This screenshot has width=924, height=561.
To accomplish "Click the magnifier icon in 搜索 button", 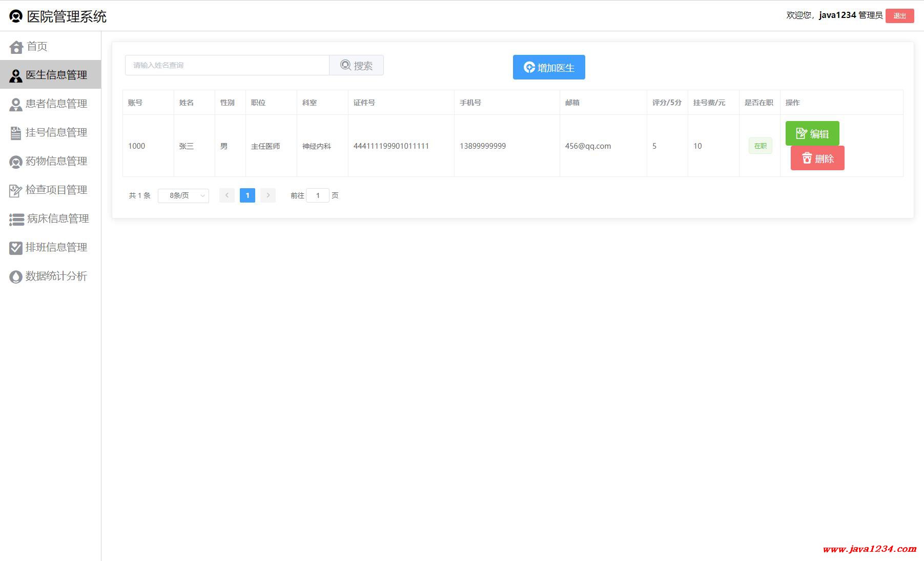I will click(x=346, y=65).
